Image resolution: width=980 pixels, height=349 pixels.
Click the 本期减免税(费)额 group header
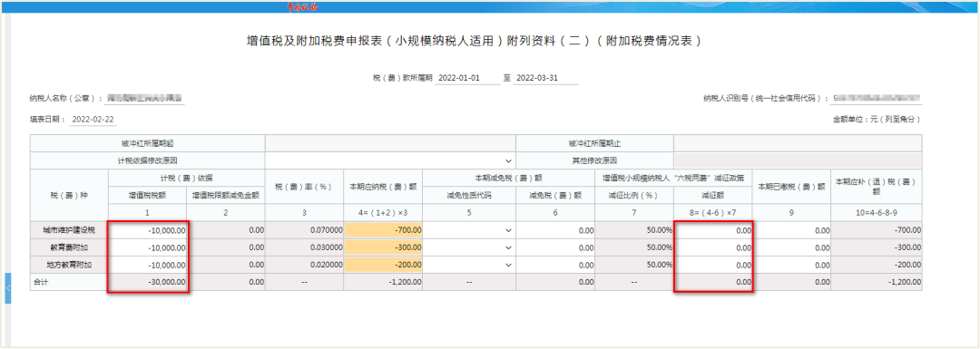pos(509,178)
